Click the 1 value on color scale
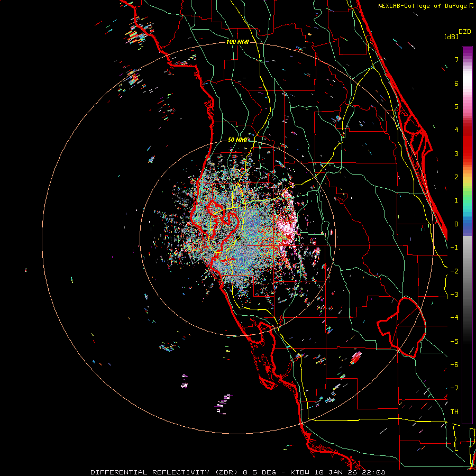The image size is (476, 476). point(456,200)
